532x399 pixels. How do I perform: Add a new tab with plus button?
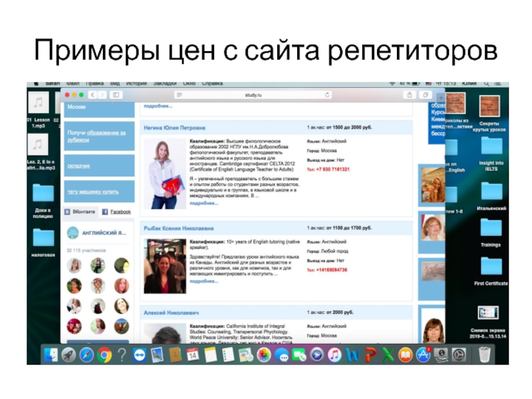tap(441, 98)
